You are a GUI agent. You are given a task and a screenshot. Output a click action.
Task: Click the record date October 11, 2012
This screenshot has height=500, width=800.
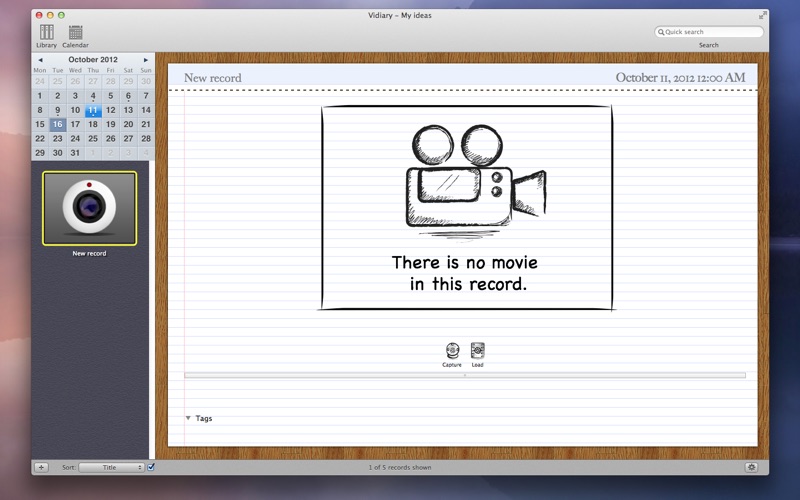click(680, 78)
